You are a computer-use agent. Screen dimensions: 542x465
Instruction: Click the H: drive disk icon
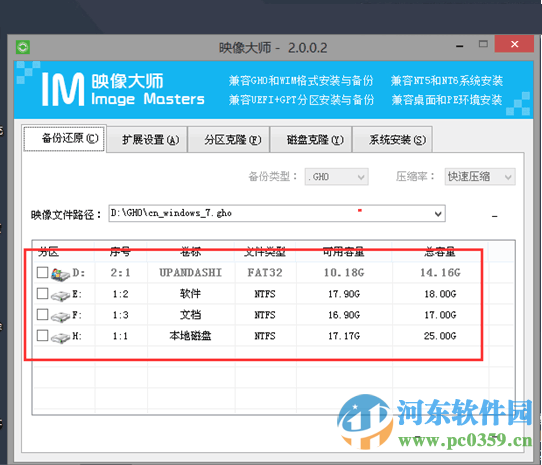point(60,337)
